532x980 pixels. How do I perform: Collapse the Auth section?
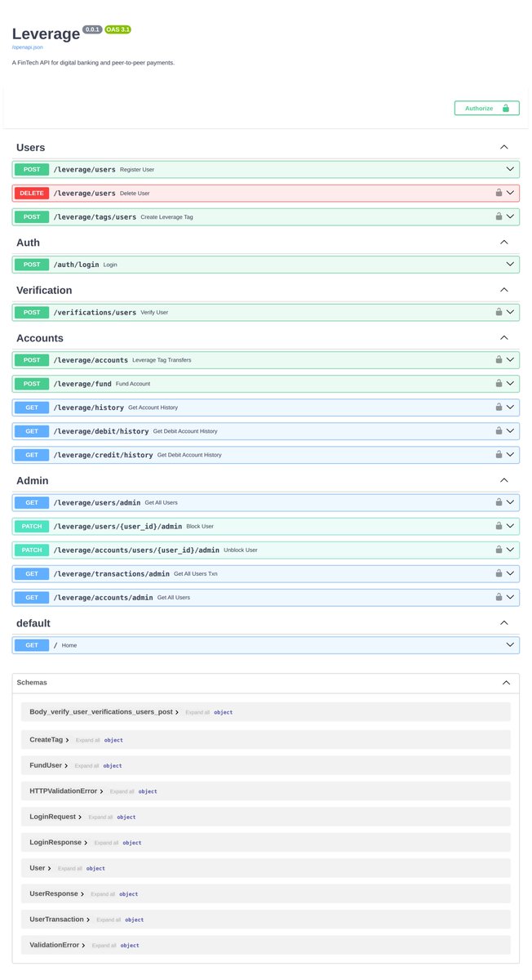tap(504, 243)
